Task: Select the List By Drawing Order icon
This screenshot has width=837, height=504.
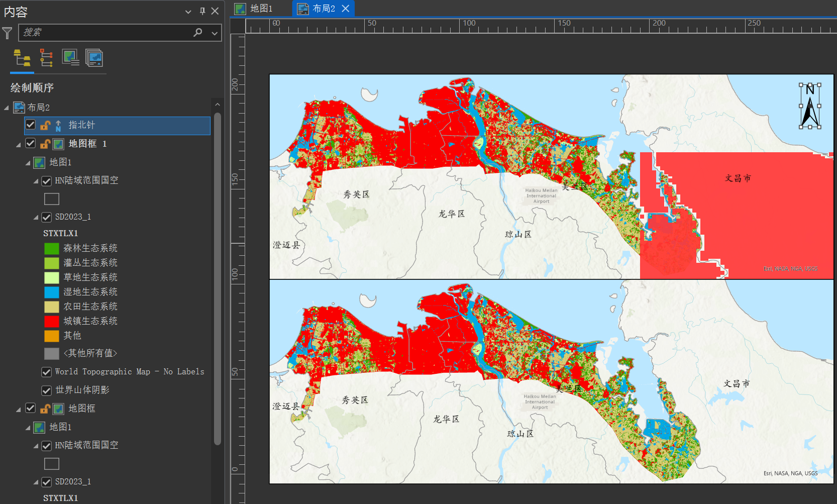Action: click(x=22, y=58)
